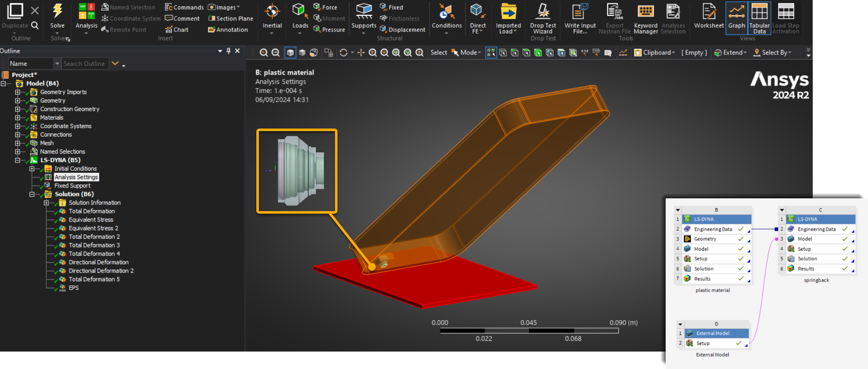Collapse the LS-DYNA (B5) node
This screenshot has height=369, width=868.
pyautogui.click(x=17, y=160)
